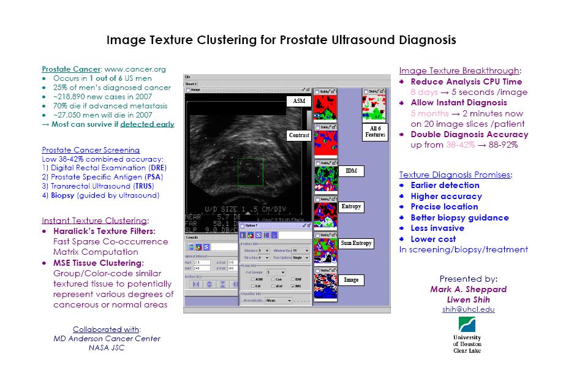Image resolution: width=566 pixels, height=392 pixels.
Task: Click the Image window's title bar icon
Action: [187, 89]
